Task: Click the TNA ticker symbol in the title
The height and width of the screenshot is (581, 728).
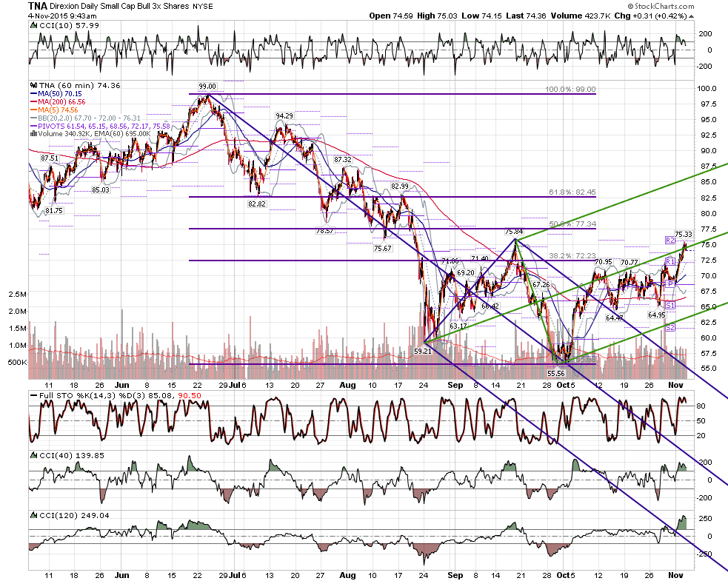Action: [37, 6]
